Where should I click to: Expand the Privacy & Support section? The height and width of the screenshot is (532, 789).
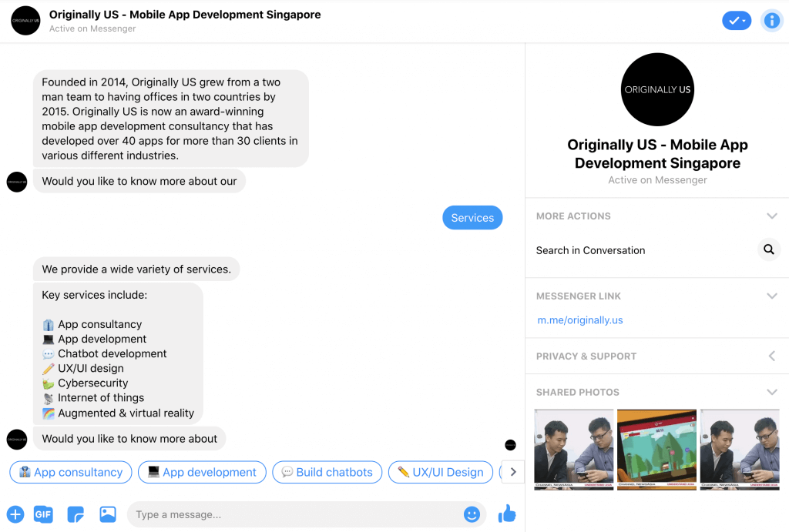click(x=772, y=356)
